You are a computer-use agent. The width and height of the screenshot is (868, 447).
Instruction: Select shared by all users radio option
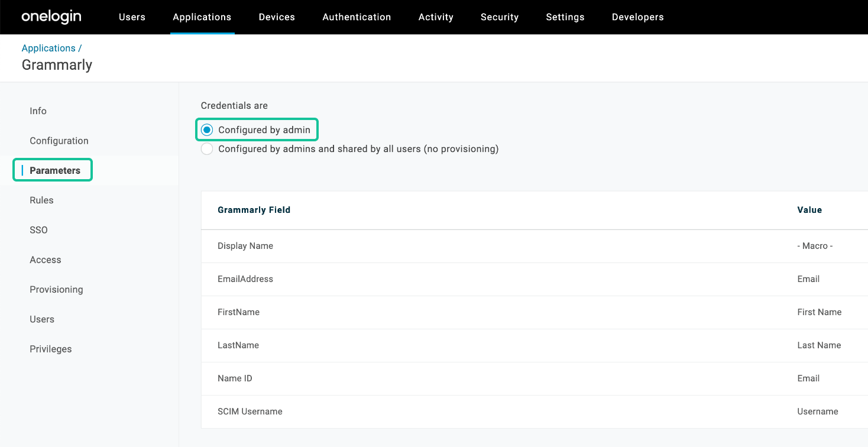pos(207,149)
